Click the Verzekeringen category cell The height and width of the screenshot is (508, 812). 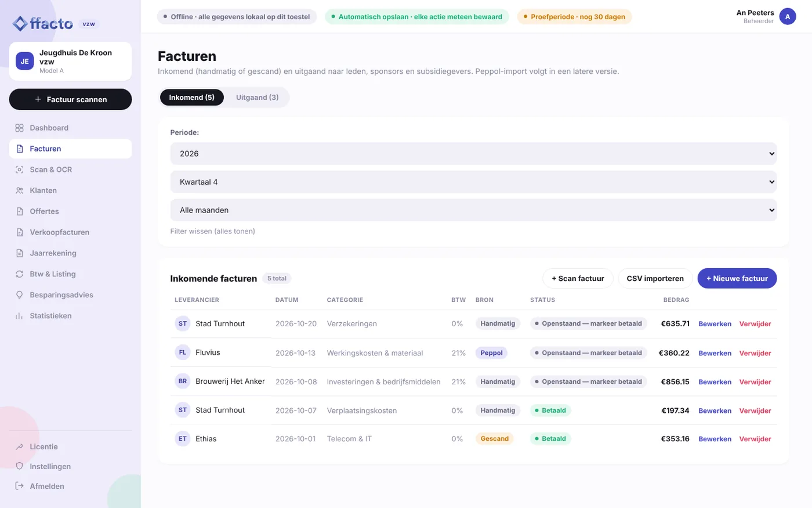pos(352,324)
